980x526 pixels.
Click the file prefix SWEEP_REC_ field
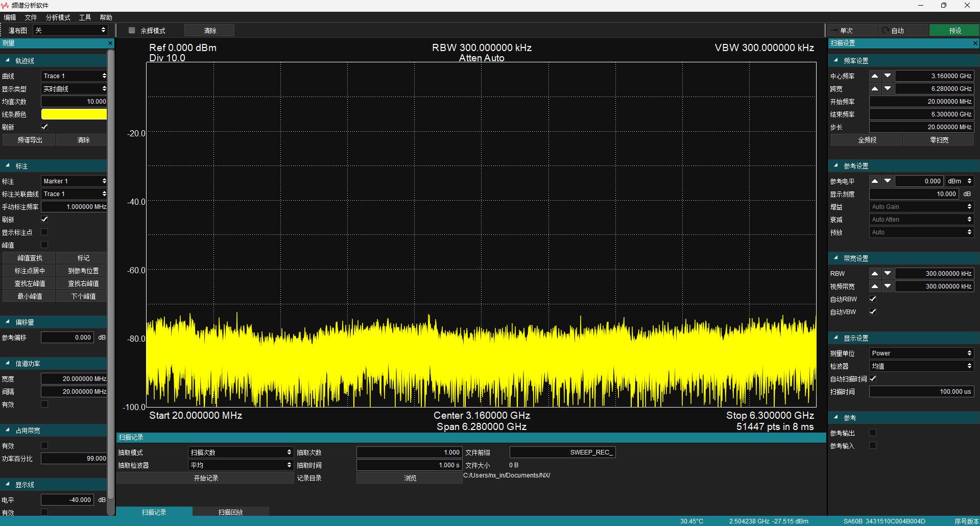[x=562, y=452]
